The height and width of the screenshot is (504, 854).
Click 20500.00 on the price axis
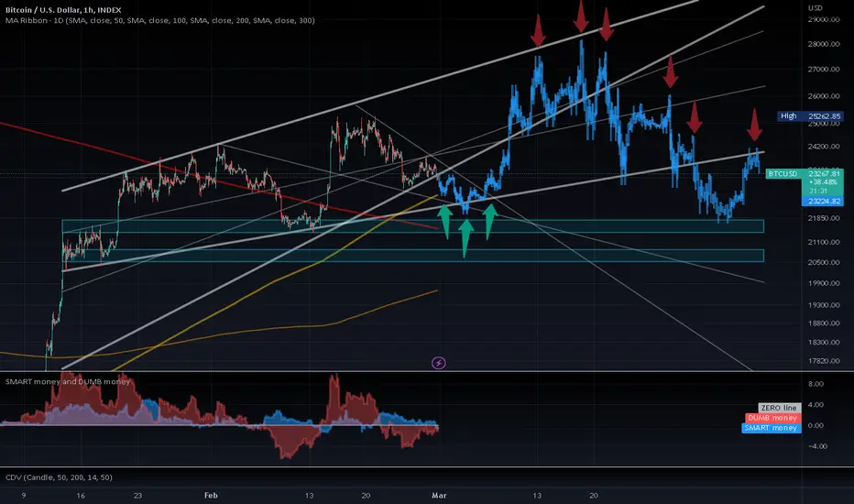click(824, 262)
